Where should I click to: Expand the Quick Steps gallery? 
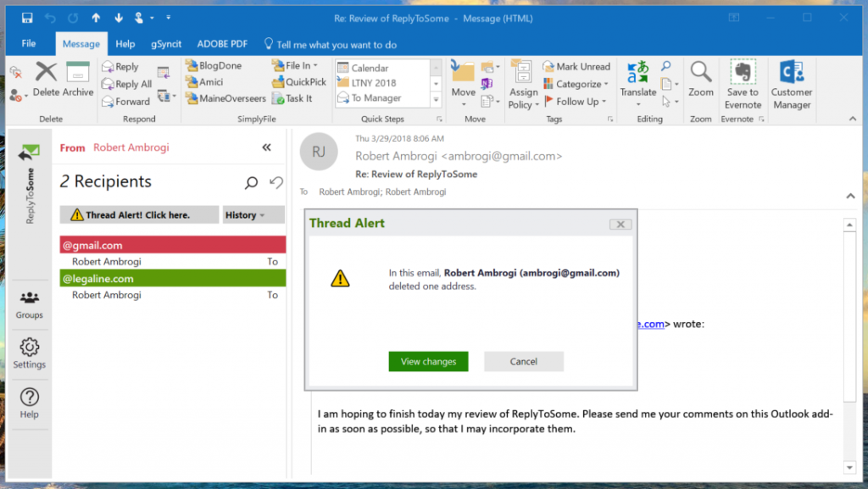pos(437,99)
